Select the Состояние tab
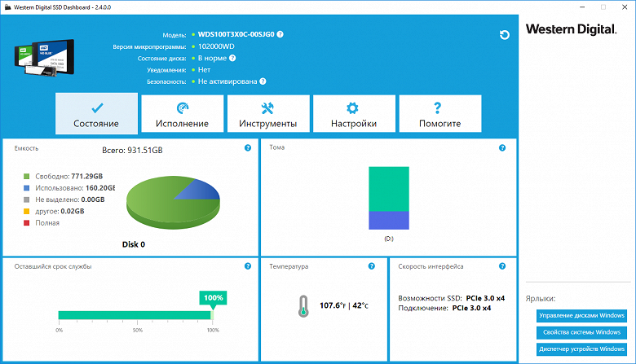 click(96, 114)
